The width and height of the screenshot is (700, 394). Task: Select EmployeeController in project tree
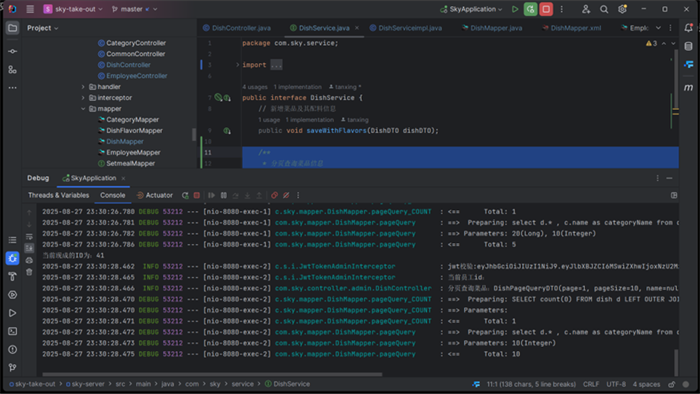pos(133,76)
